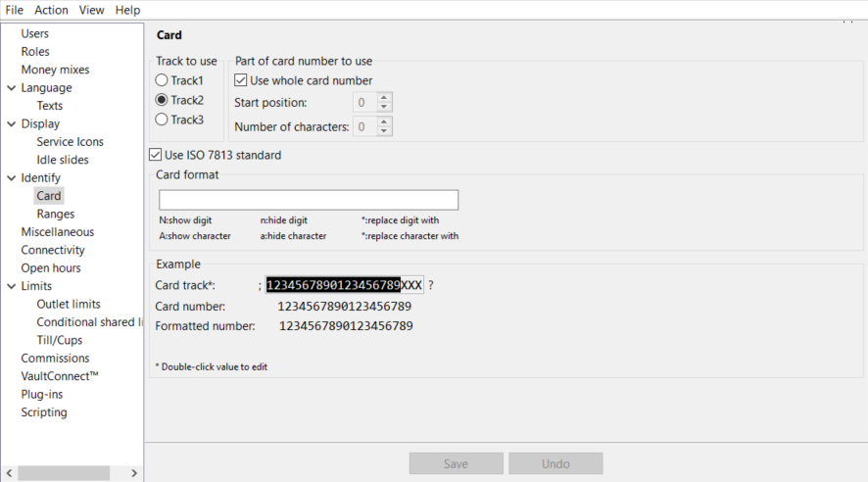This screenshot has height=482, width=868.
Task: Select Service Icons under Display
Action: 70,142
